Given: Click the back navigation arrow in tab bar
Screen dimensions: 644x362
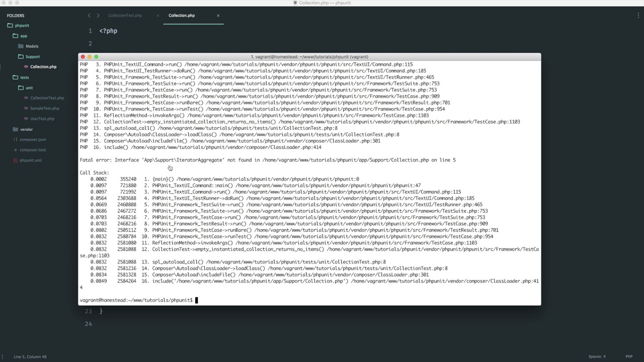Looking at the screenshot, I should [x=89, y=16].
